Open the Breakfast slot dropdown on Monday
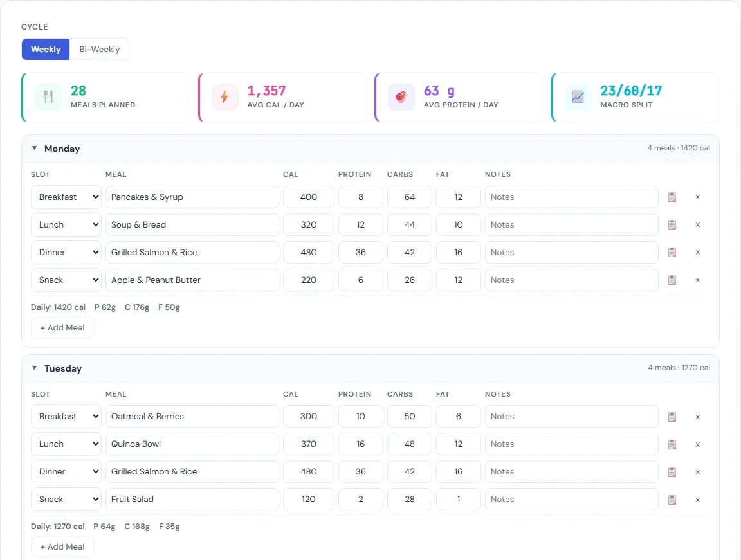 click(x=66, y=197)
